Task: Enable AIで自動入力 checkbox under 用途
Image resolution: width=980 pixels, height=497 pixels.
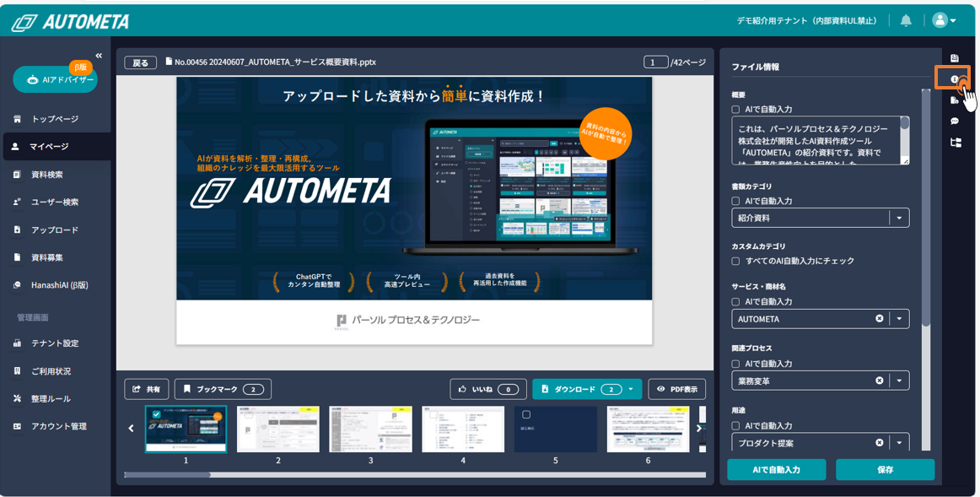Action: (735, 426)
